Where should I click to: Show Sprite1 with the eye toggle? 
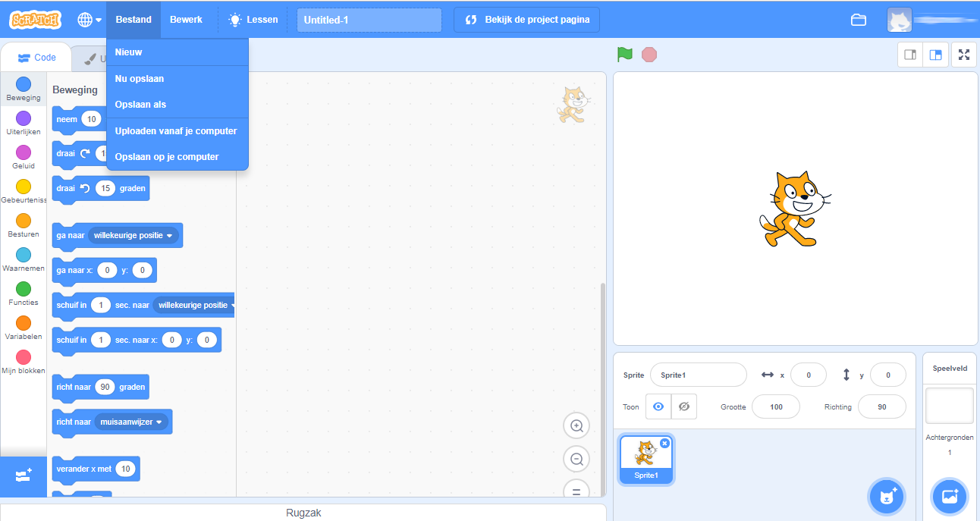point(658,406)
